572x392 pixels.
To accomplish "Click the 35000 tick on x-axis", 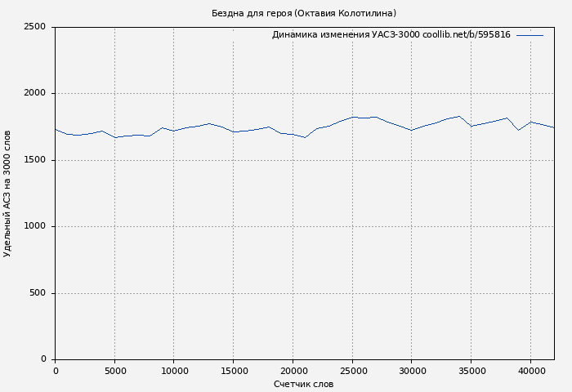I will pyautogui.click(x=471, y=371).
